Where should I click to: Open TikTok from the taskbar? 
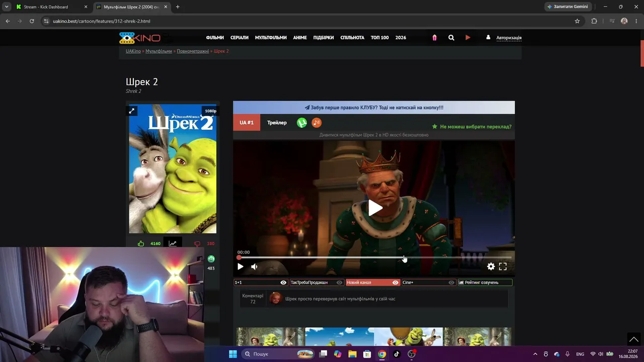point(396,354)
